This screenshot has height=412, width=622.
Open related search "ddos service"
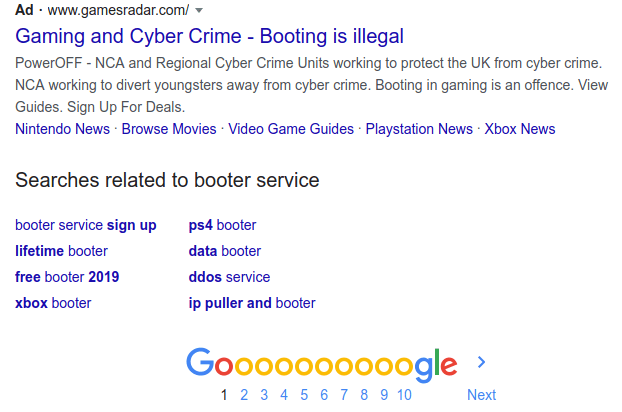(x=229, y=277)
